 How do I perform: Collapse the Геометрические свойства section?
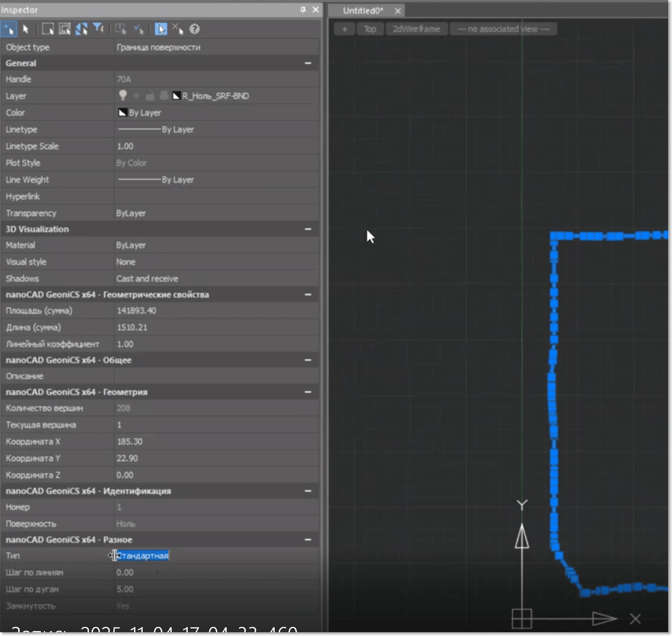(308, 295)
